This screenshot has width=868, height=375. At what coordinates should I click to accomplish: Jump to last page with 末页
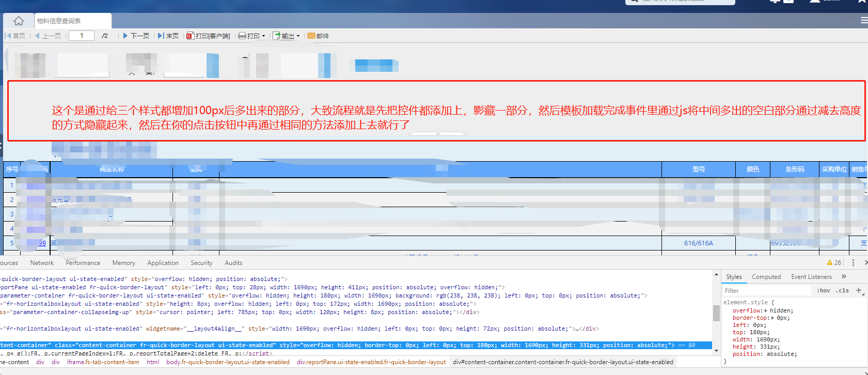[168, 36]
